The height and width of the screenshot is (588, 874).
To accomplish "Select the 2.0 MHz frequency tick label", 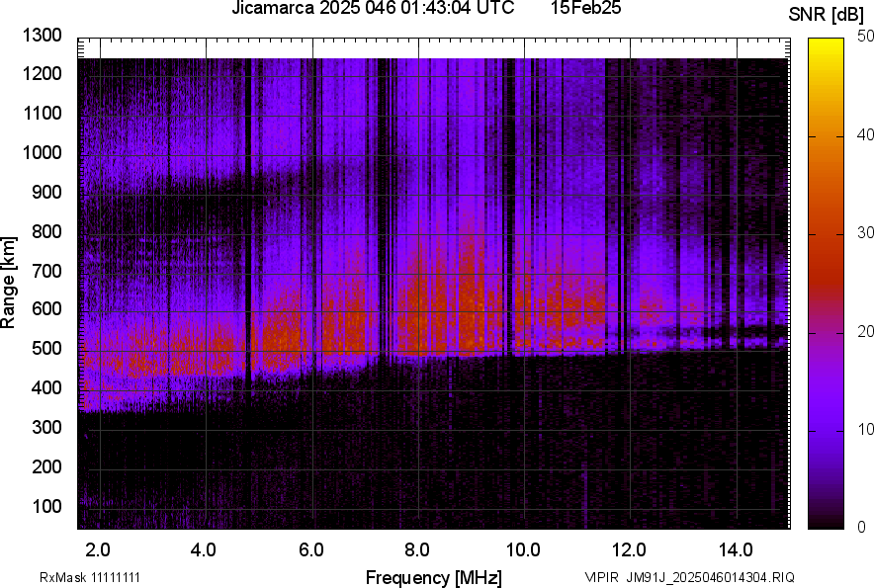I will tap(98, 549).
